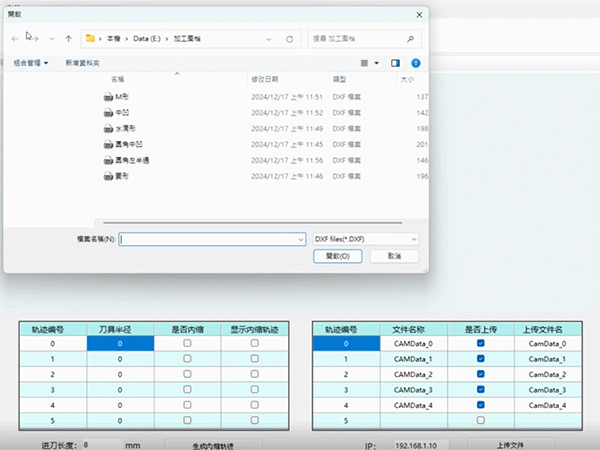Select the 水滴形 DXF file

pos(123,128)
